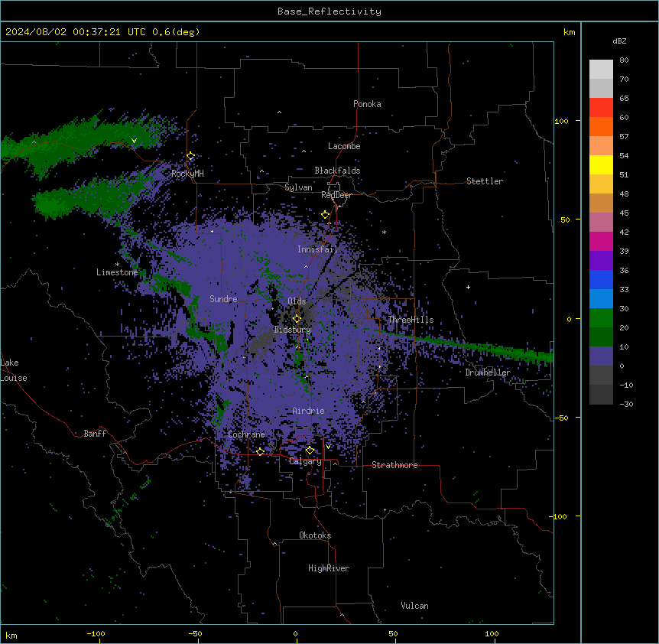The image size is (659, 644).
Task: Click the dBZ legend heading
Action: click(619, 41)
